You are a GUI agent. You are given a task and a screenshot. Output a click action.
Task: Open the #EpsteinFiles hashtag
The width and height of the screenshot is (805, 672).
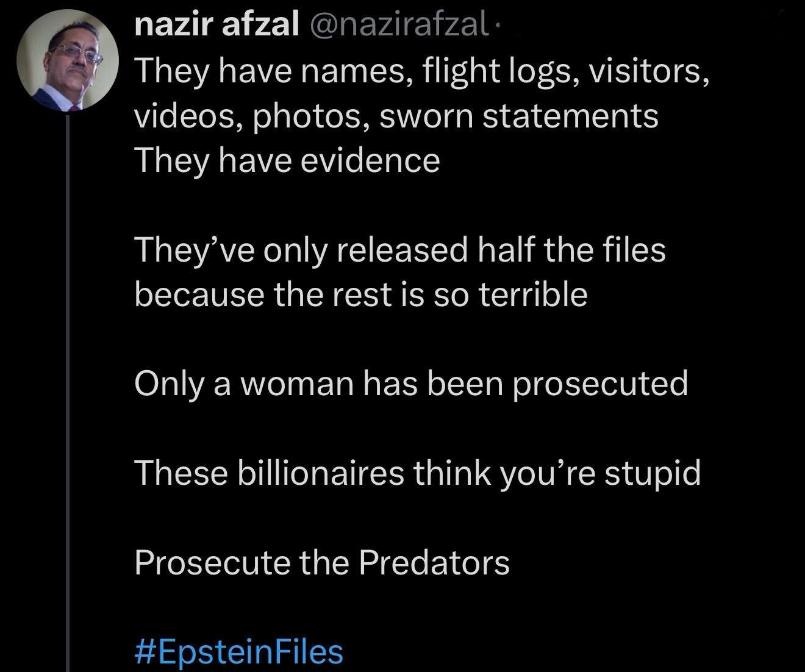(238, 651)
